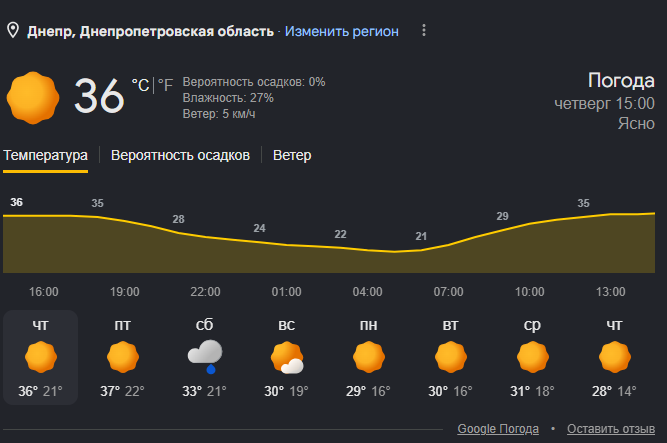Viewport: 667px width, 443px height.
Task: Select Friday's sunny forecast icon
Action: click(x=123, y=357)
